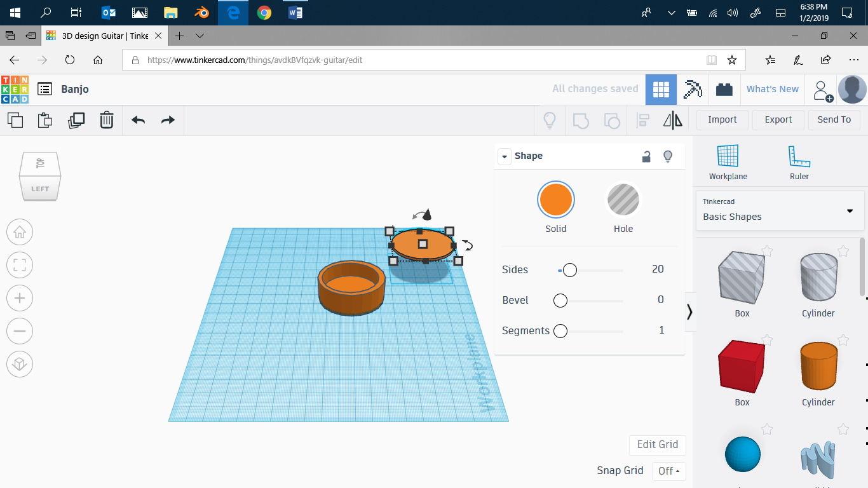
Task: Click the Group shapes icon
Action: [x=581, y=120]
